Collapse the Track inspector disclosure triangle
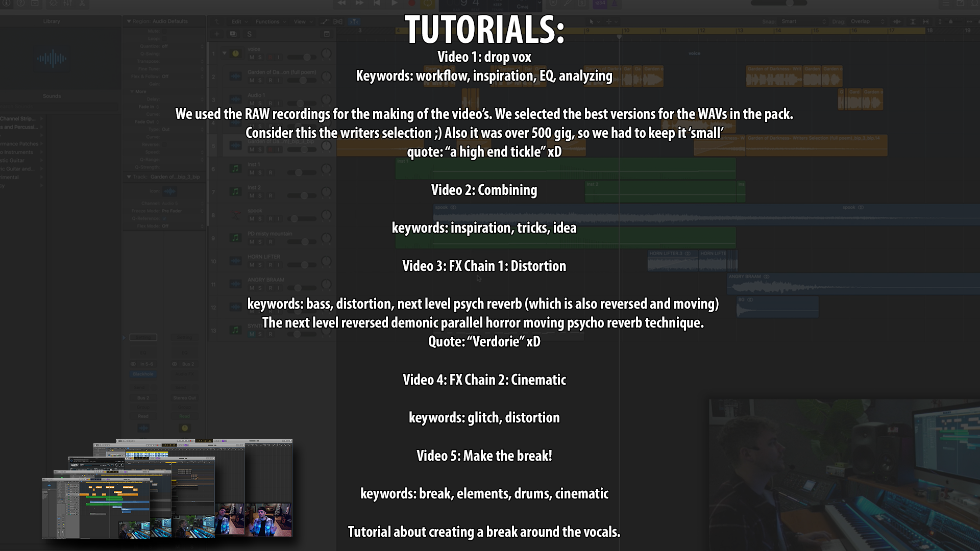Viewport: 980px width, 551px height. pyautogui.click(x=129, y=177)
